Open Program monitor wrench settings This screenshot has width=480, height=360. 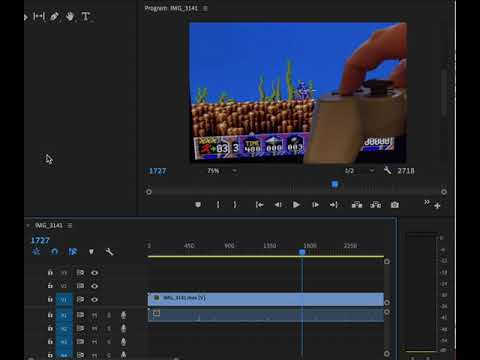click(387, 171)
